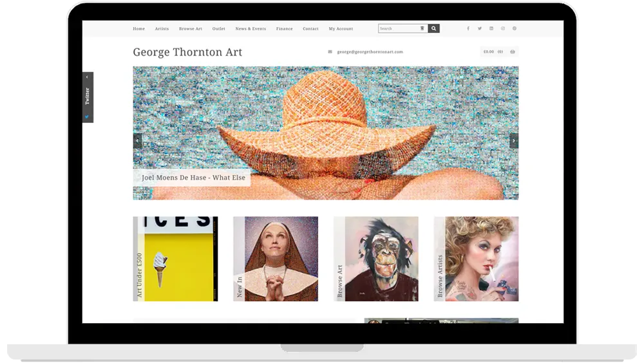
Task: Open the Twitter icon in the top bar
Action: pyautogui.click(x=479, y=29)
